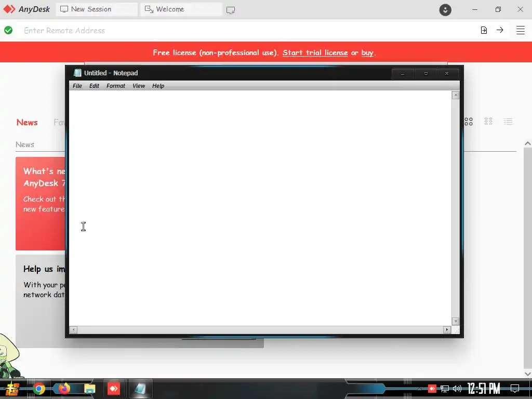Click Notepad's vertical scrollbar down arrow
The image size is (532, 399).
click(x=456, y=321)
